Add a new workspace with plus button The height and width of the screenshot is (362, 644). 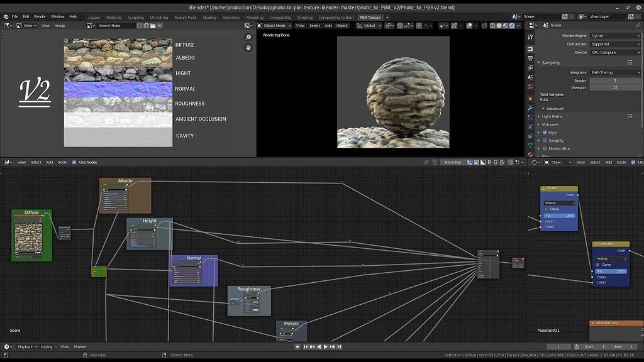(387, 17)
